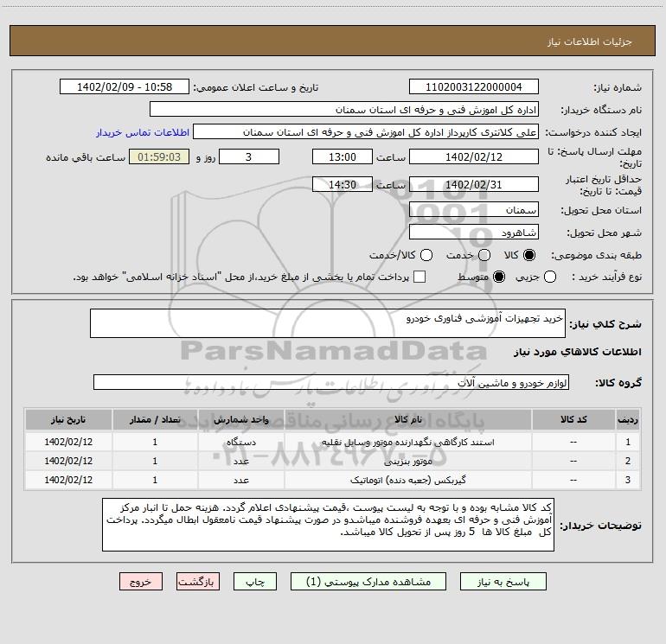Click the announcement date field 1402/02/09 - 10:58
This screenshot has height=644, width=666.
(x=125, y=87)
